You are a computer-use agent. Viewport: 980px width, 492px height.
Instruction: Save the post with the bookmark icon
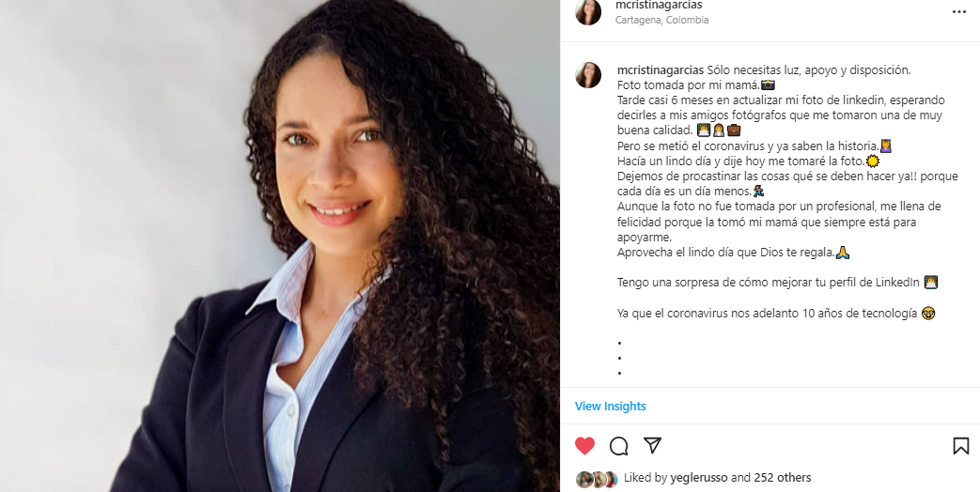[x=960, y=446]
